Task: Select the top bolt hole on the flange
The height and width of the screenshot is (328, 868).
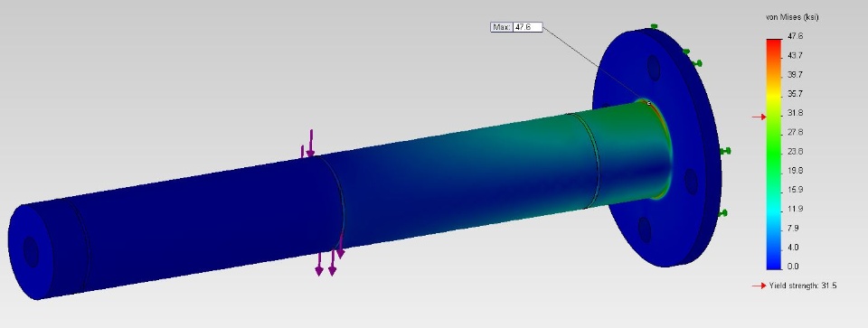Action: [x=653, y=68]
